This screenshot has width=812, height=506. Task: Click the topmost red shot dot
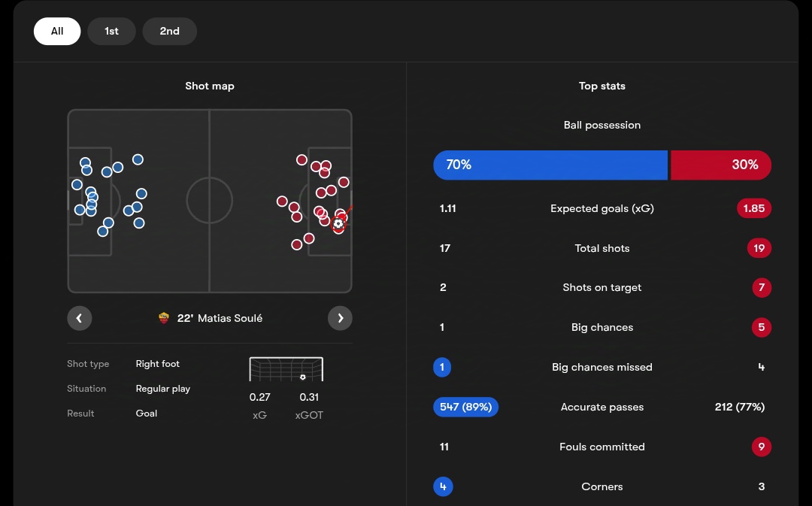301,159
